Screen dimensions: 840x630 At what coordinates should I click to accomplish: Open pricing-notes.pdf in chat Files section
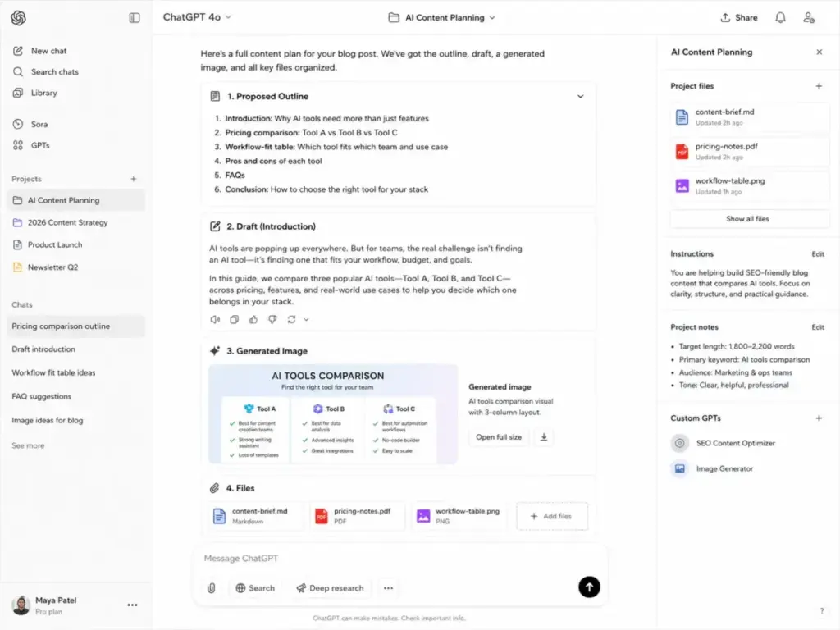pos(358,516)
